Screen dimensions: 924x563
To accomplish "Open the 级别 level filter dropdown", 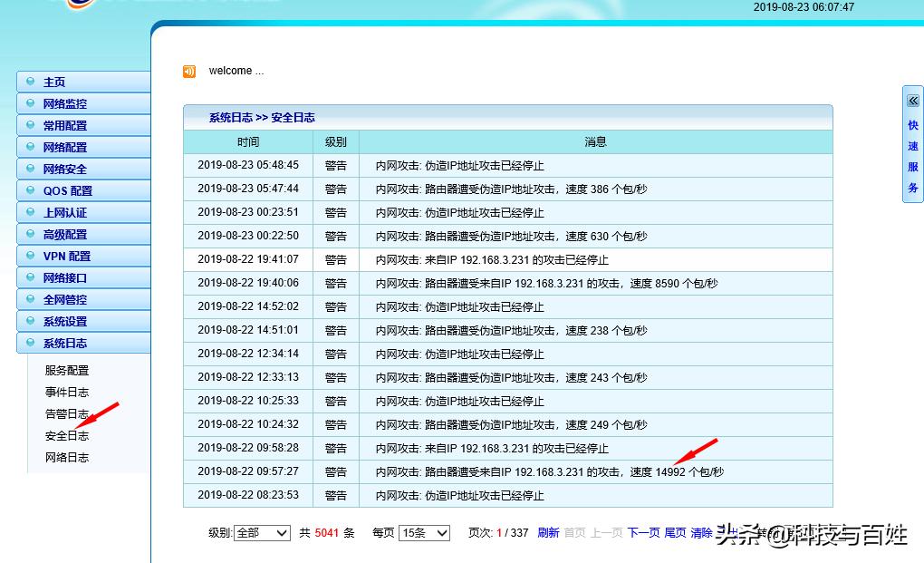I will [x=262, y=533].
